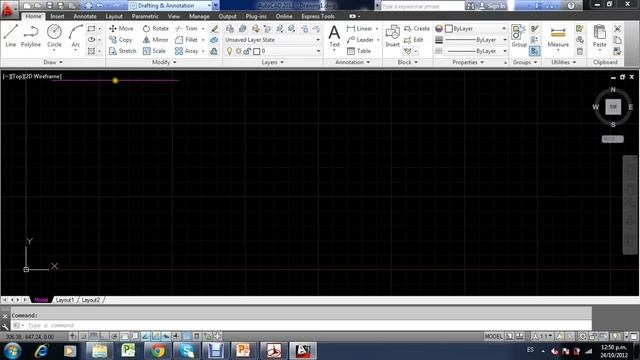Click the Trim tool
This screenshot has width=640, height=360.
[187, 29]
